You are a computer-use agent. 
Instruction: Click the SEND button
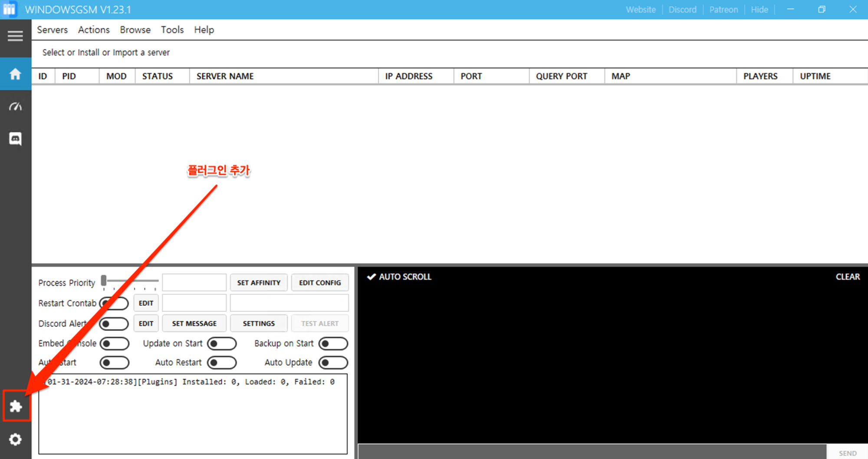(x=848, y=453)
